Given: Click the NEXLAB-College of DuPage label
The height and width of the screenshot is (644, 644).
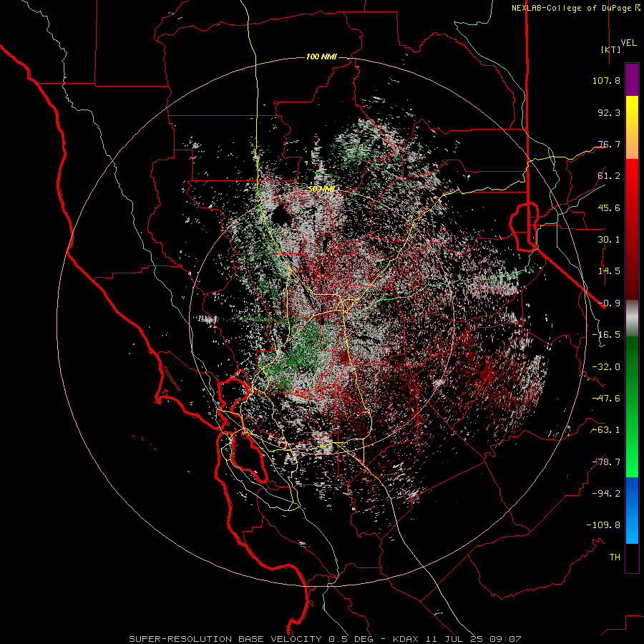Looking at the screenshot, I should click(575, 8).
